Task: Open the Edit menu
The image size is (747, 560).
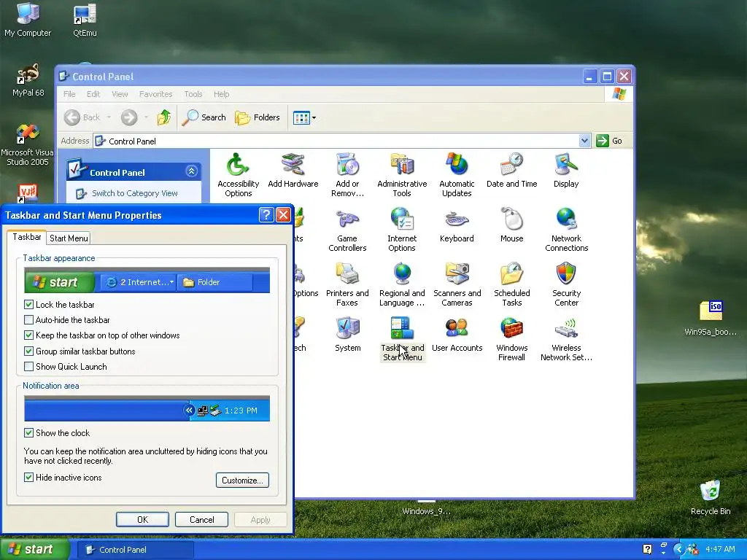Action: coord(93,94)
